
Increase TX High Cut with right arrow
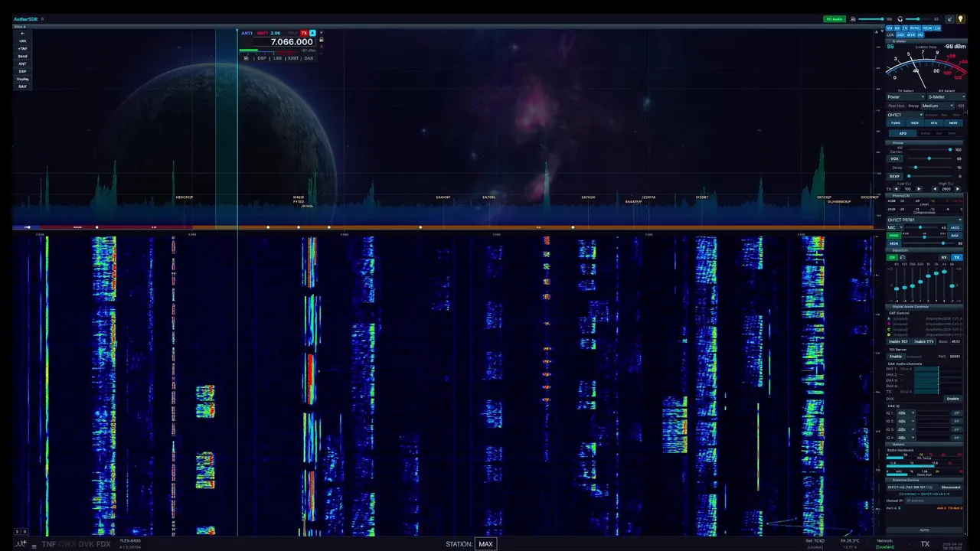(x=958, y=189)
